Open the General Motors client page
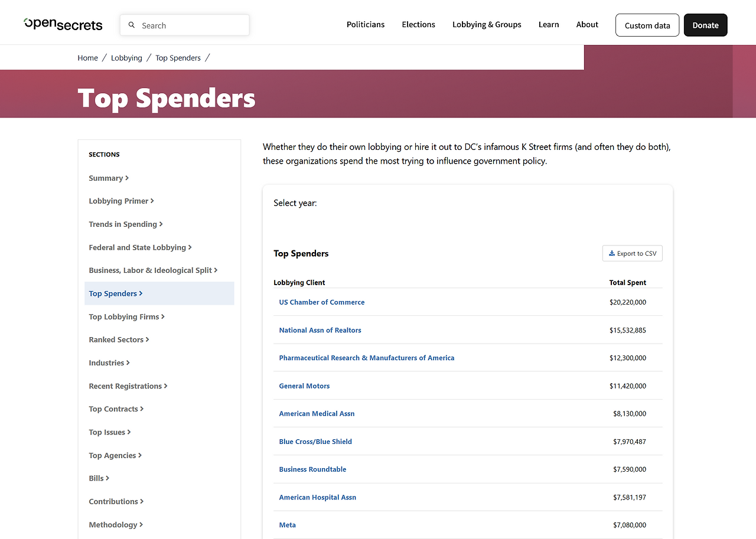This screenshot has width=756, height=539. click(x=304, y=386)
